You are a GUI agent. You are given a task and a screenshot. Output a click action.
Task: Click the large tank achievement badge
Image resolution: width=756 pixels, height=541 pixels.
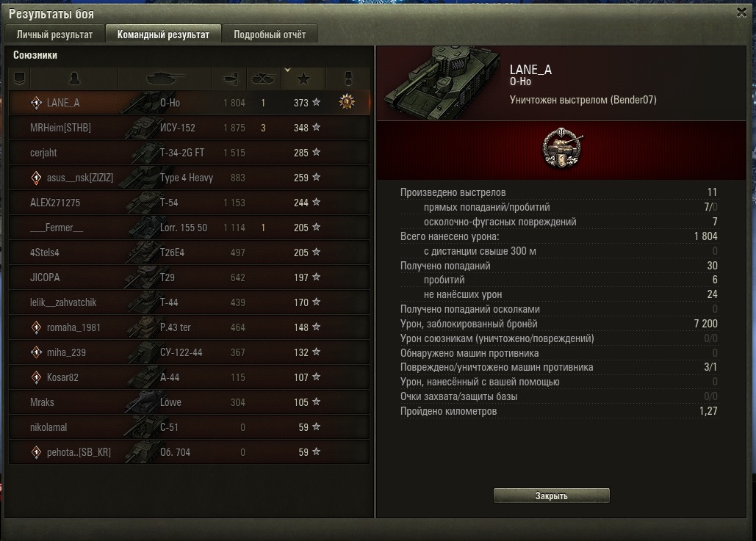point(562,148)
